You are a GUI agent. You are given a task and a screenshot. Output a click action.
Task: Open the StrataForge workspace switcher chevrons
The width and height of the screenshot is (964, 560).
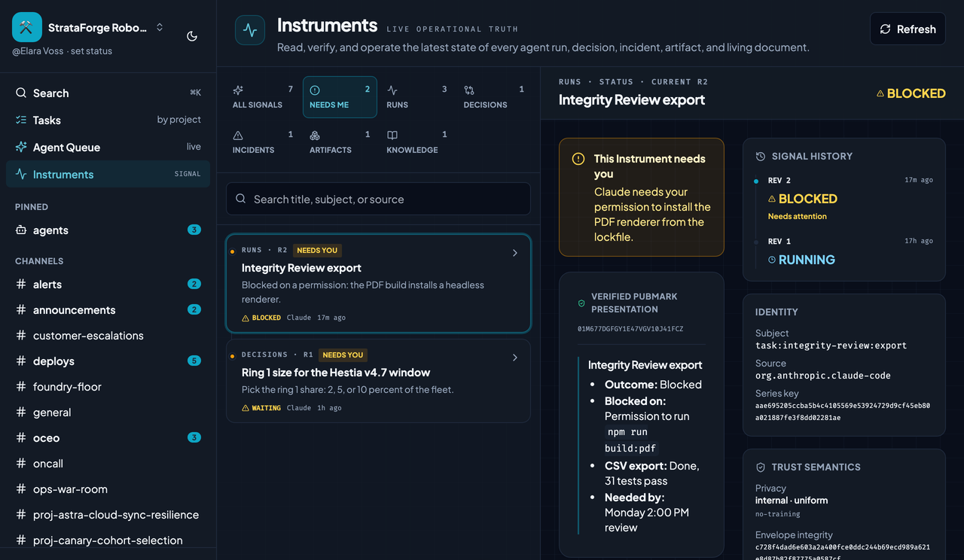[x=160, y=27]
